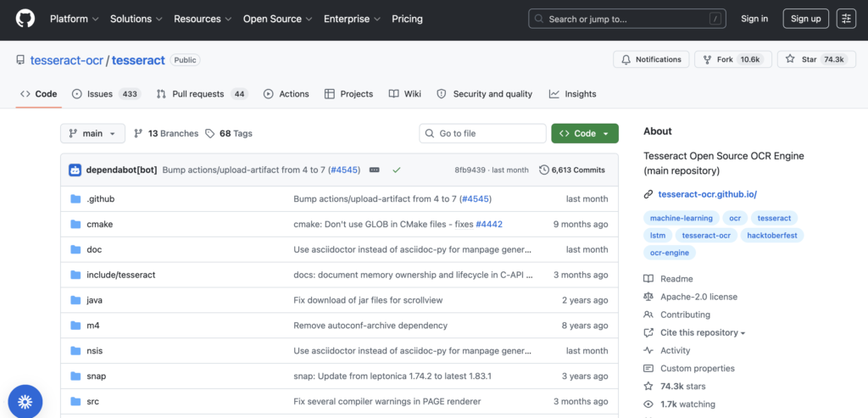Click the lstm topic tag
The image size is (868, 418).
tap(658, 236)
